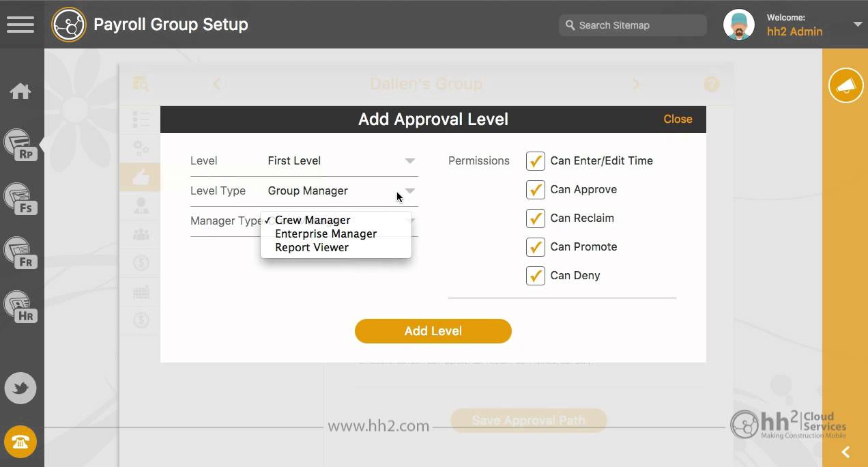The width and height of the screenshot is (868, 467).
Task: Select the gears settings tab icon
Action: (x=141, y=147)
